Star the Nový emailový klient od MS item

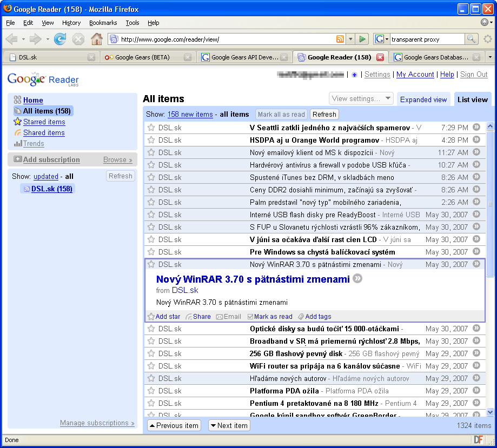click(x=151, y=152)
